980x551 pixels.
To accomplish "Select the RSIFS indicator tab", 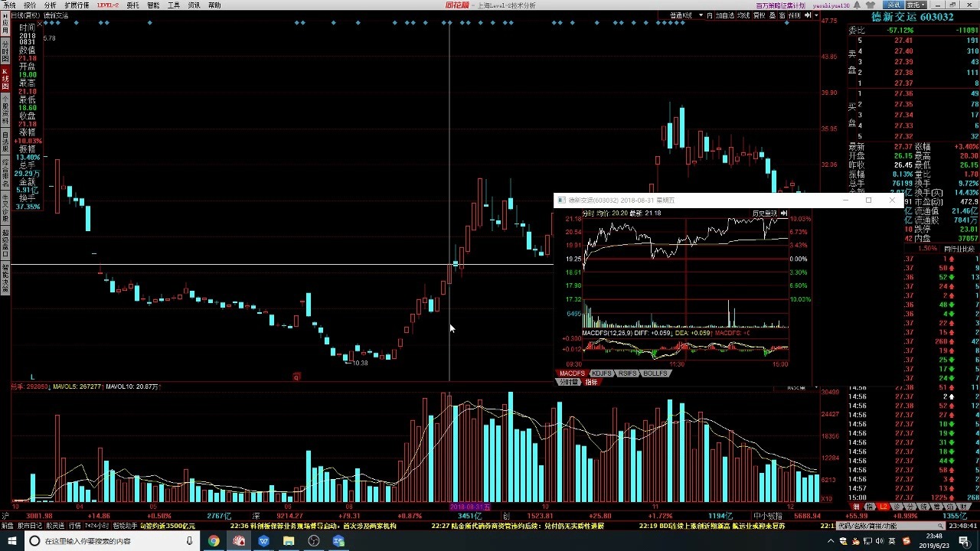I will [627, 373].
